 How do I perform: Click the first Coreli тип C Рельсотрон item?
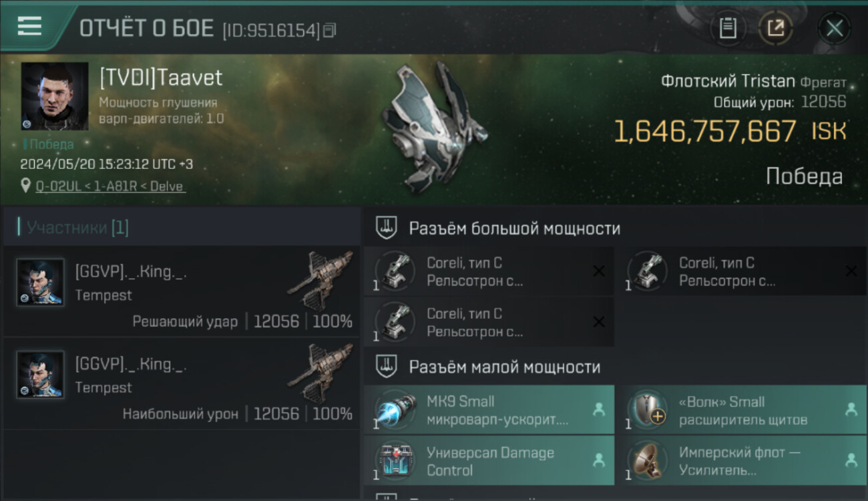point(489,271)
